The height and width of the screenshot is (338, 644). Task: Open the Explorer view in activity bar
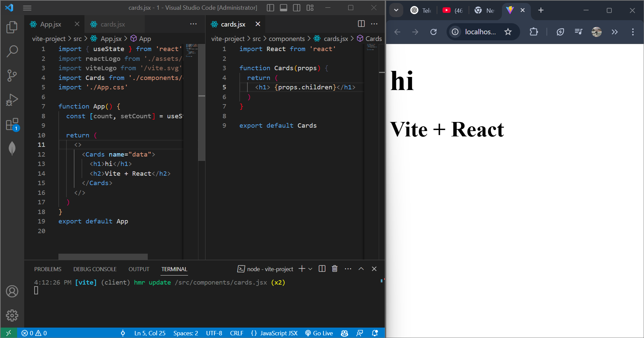pos(12,27)
